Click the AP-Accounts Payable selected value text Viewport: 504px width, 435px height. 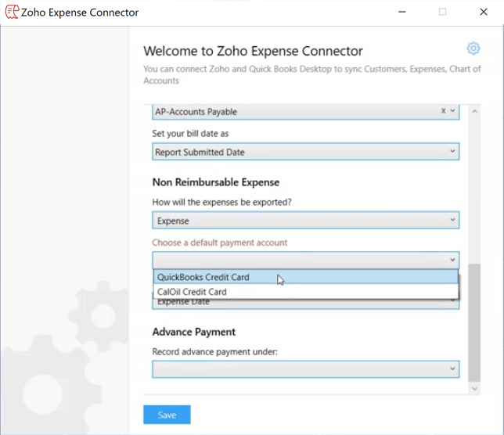(x=196, y=112)
